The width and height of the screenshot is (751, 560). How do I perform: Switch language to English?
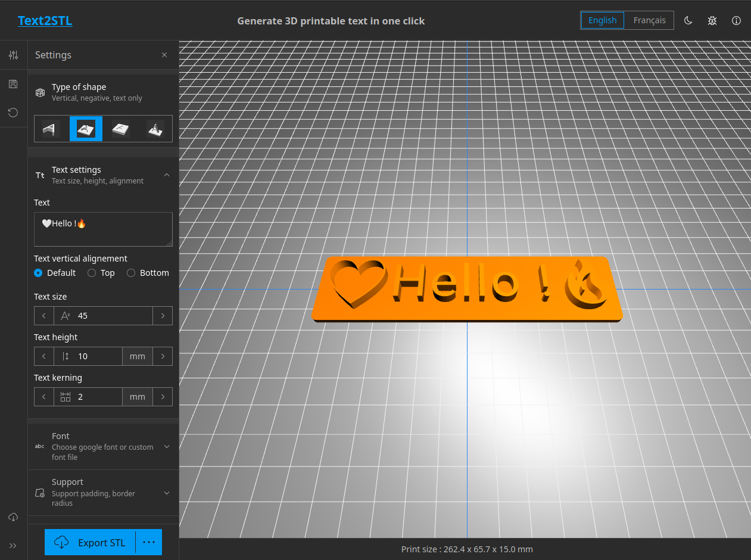[603, 20]
